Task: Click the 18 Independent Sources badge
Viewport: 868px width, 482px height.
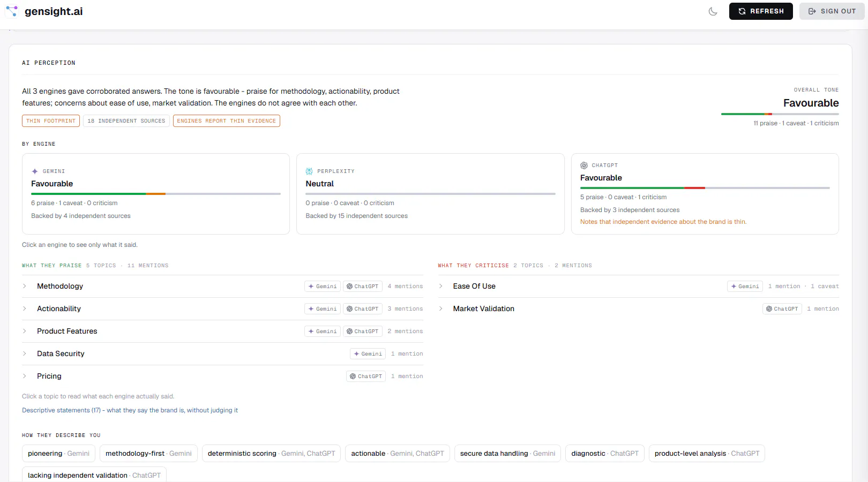Action: (126, 121)
